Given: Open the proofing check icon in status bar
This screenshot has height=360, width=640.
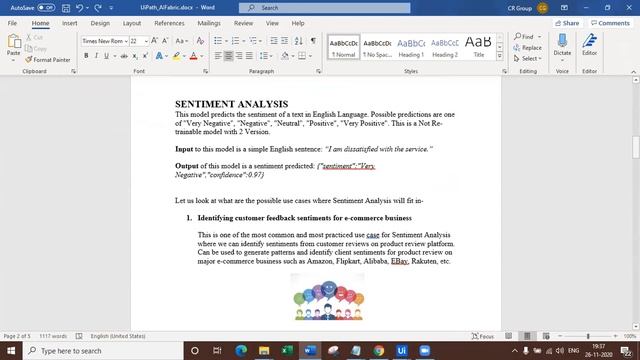Looking at the screenshot, I should point(79,336).
